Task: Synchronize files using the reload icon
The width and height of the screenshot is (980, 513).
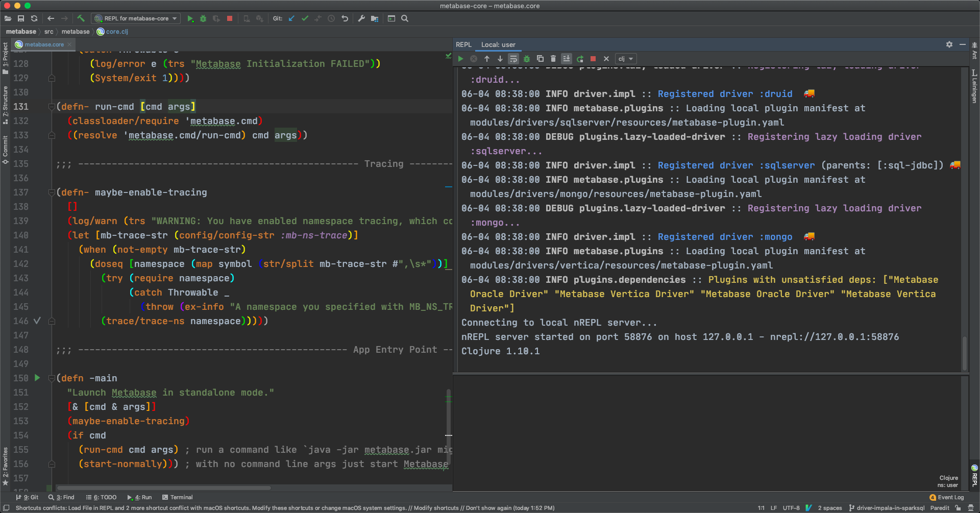Action: click(x=34, y=18)
